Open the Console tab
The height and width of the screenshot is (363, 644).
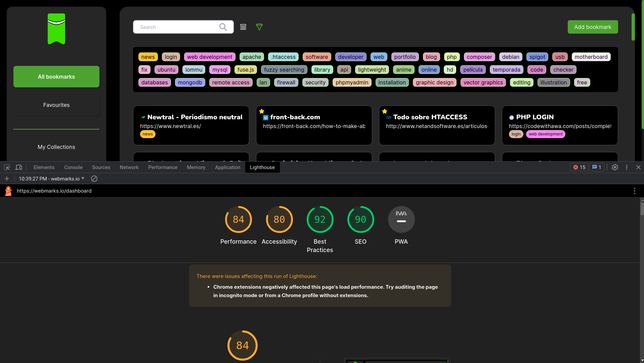coord(73,167)
